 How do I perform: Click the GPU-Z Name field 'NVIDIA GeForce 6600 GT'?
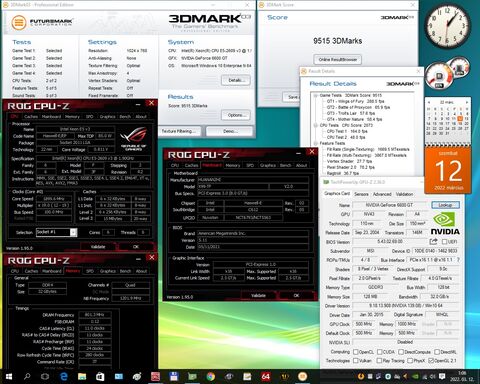coord(389,205)
